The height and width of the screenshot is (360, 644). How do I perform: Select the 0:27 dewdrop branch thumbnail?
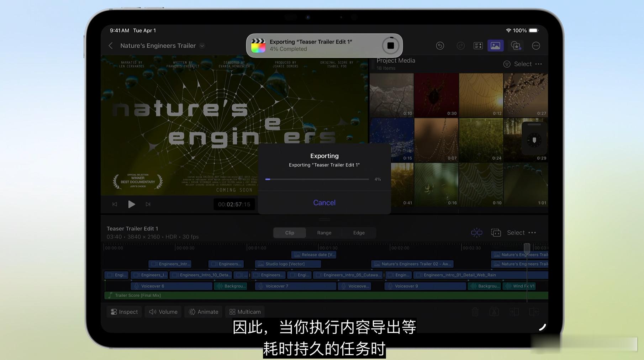(526, 95)
